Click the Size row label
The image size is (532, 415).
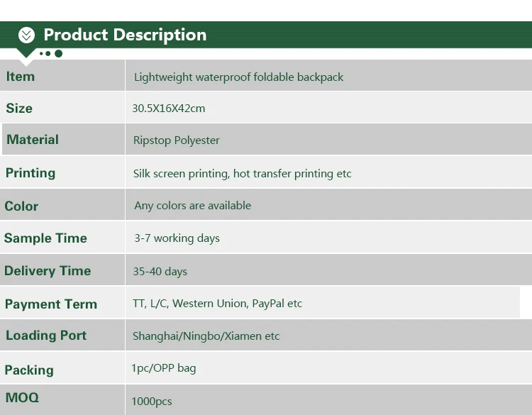(19, 109)
